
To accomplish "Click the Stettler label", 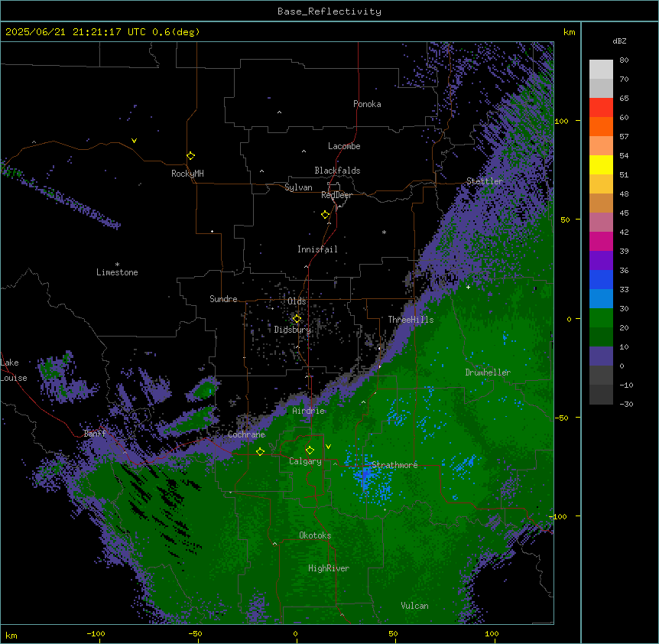I will pos(485,181).
